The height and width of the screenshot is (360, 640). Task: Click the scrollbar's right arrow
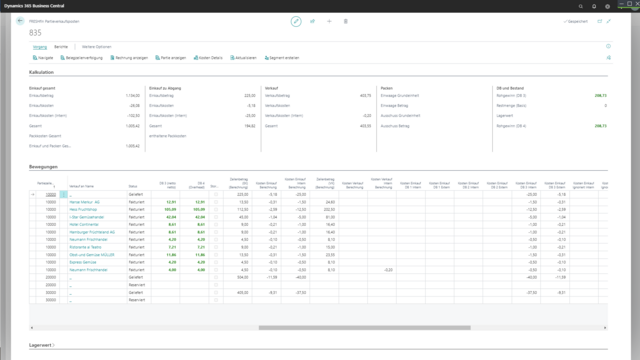click(605, 328)
